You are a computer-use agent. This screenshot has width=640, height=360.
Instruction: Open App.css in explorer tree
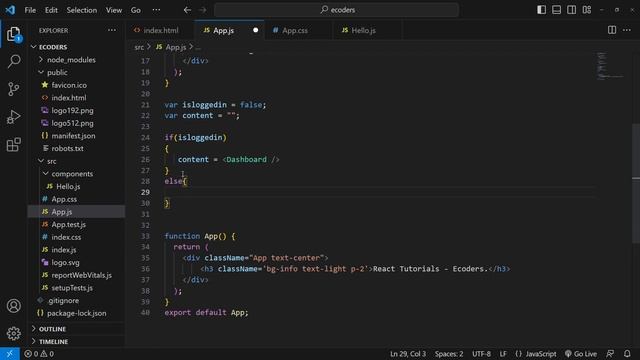tap(64, 199)
